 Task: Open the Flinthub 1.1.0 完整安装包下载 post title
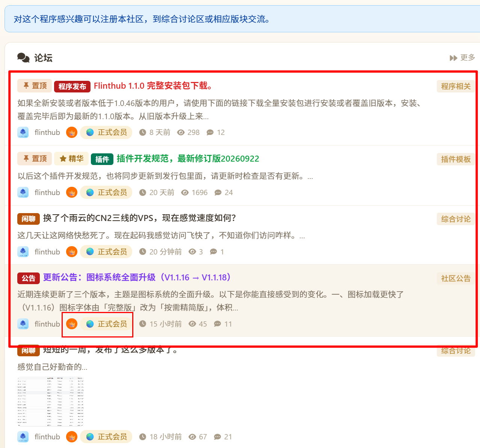[153, 86]
